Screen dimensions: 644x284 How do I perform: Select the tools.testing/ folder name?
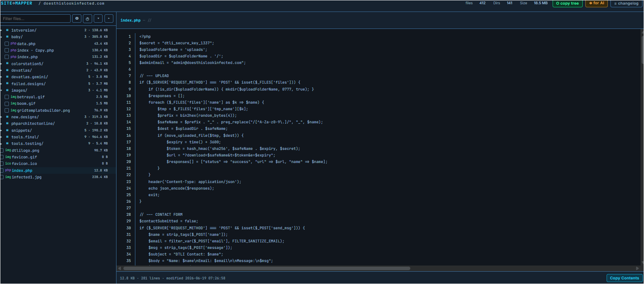(27, 143)
